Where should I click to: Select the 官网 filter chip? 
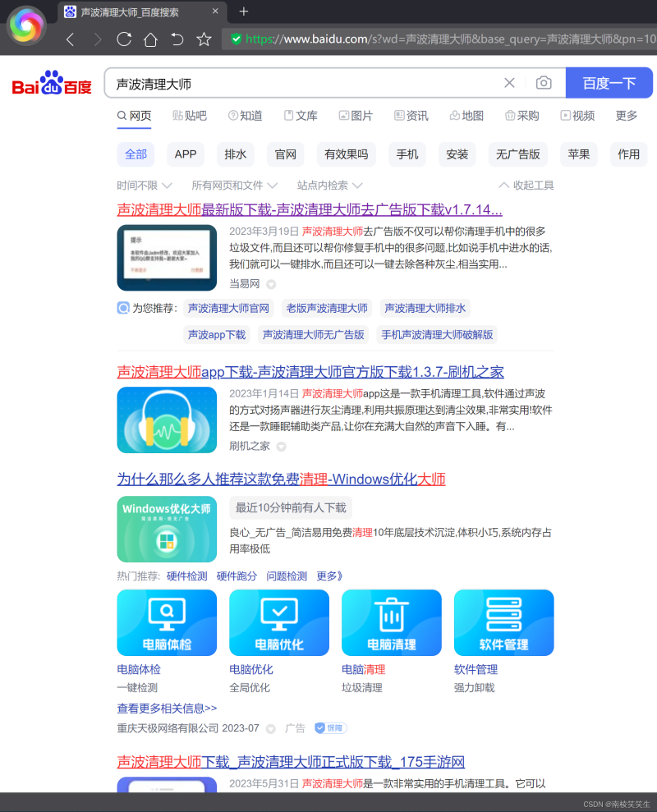tap(286, 154)
